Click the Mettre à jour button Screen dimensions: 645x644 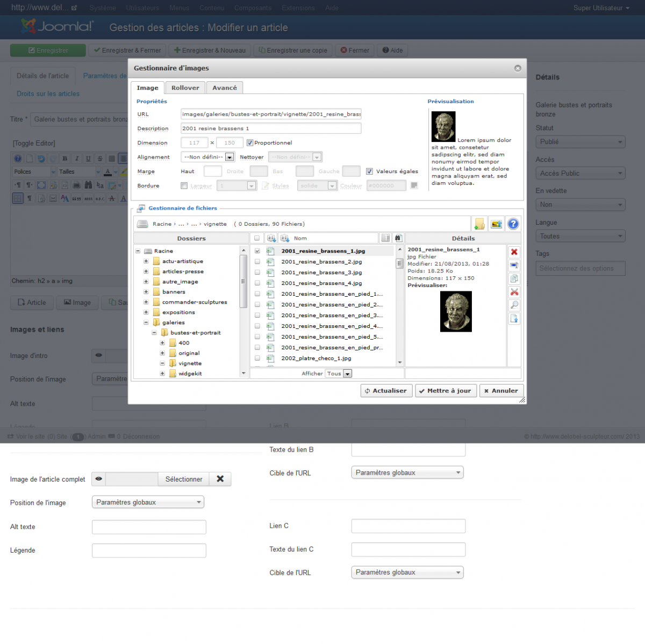coord(445,391)
